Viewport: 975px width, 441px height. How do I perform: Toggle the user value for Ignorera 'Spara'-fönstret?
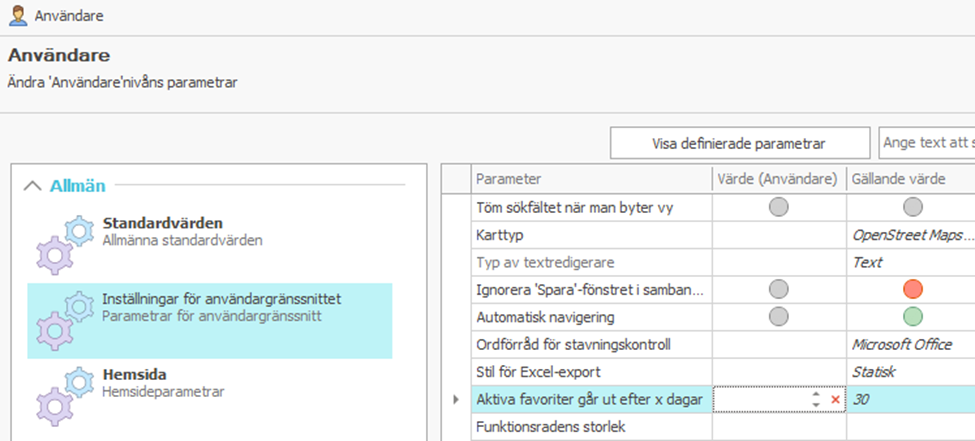(x=779, y=290)
